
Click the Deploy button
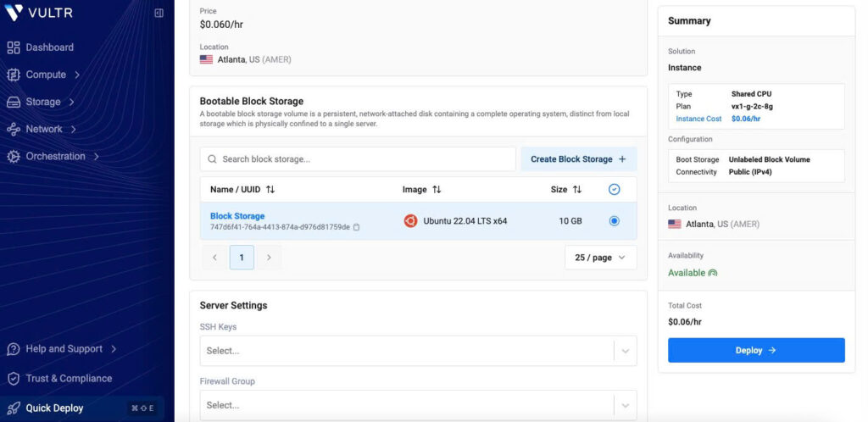point(756,350)
